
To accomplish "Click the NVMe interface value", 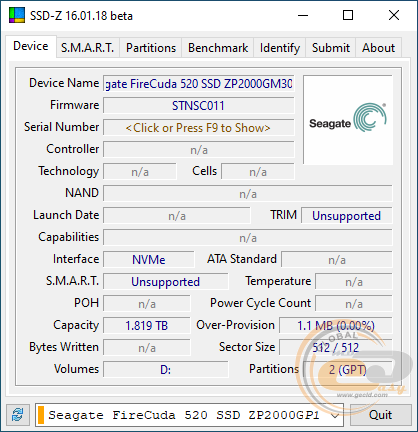I will [149, 260].
